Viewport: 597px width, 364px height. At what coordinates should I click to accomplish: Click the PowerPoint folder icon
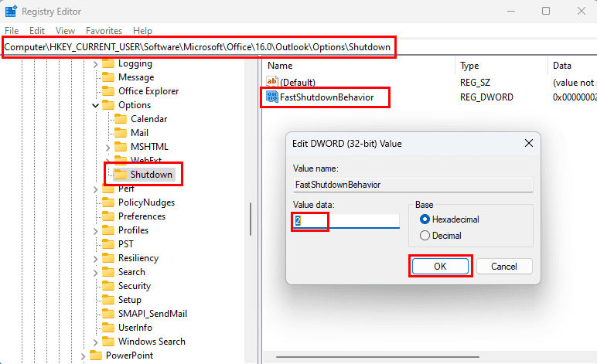(95, 355)
